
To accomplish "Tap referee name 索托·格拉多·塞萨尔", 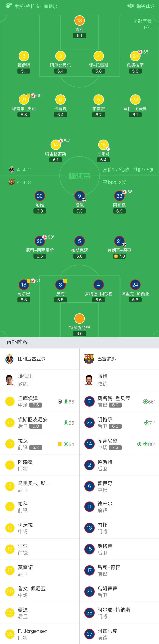I will point(36,6).
